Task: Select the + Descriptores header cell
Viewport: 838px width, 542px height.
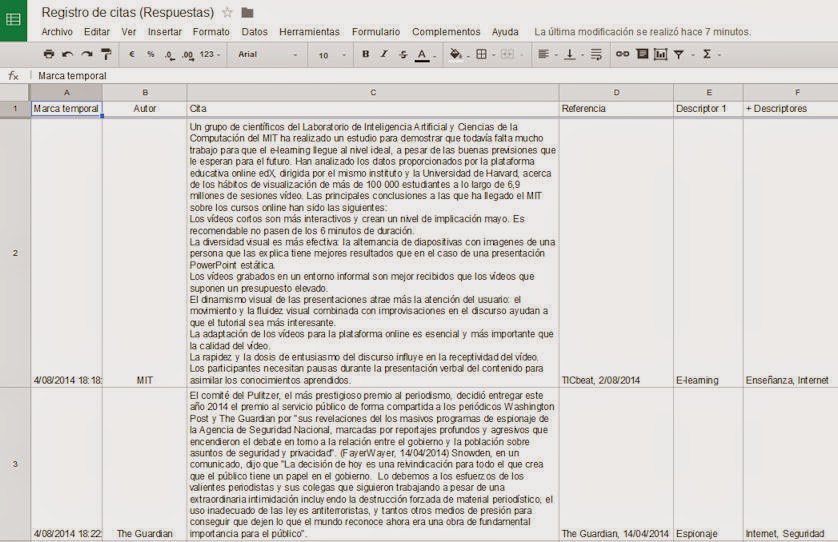Action: pyautogui.click(x=791, y=109)
